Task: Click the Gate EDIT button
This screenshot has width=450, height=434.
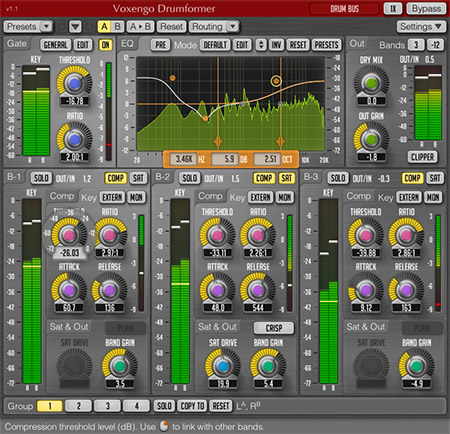Action: [83, 45]
